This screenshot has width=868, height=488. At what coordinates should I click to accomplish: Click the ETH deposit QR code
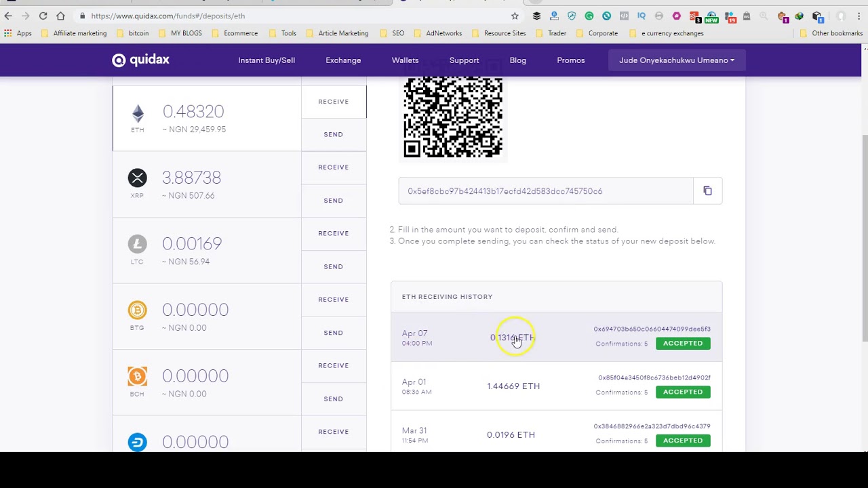(453, 118)
